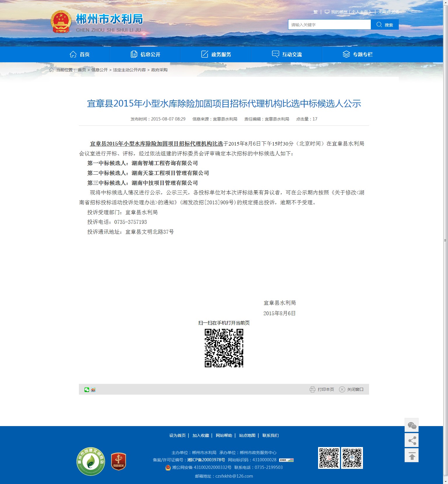Click 政府采购 breadcrumb link
The image size is (448, 484).
pyautogui.click(x=159, y=70)
